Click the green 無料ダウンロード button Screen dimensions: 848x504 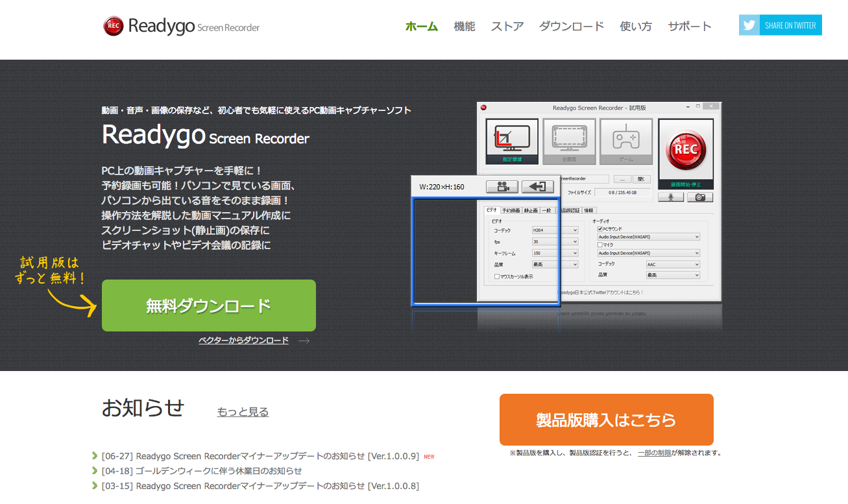pos(209,306)
